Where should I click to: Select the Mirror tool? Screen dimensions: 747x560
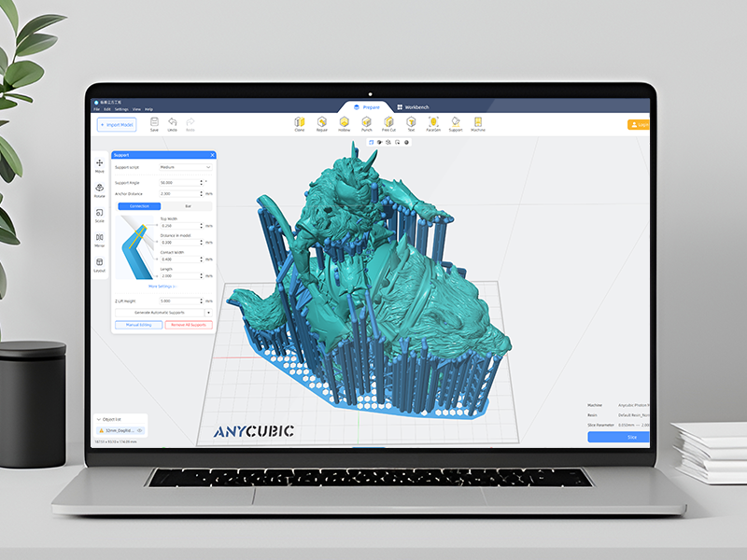[100, 240]
